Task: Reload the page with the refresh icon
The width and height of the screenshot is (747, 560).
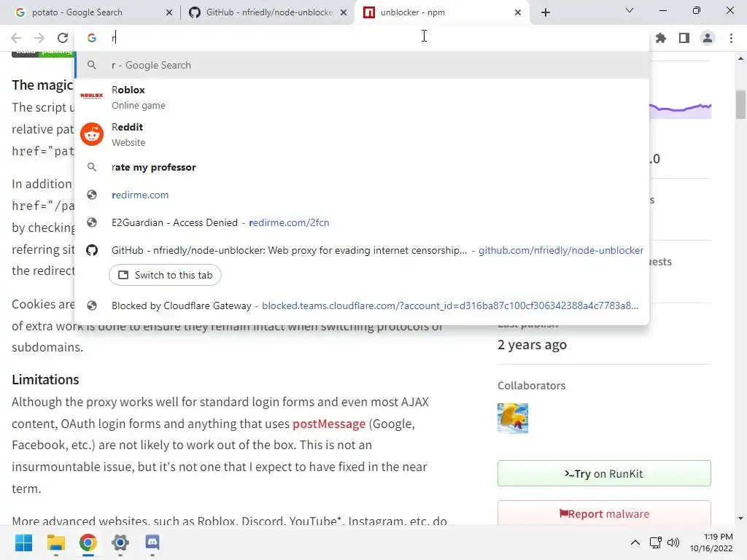Action: (x=63, y=38)
